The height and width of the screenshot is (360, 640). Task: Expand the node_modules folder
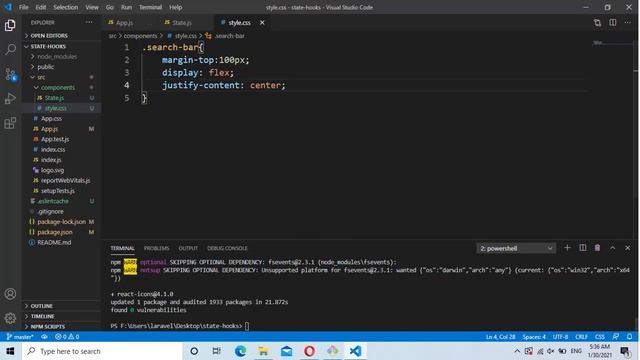(57, 57)
